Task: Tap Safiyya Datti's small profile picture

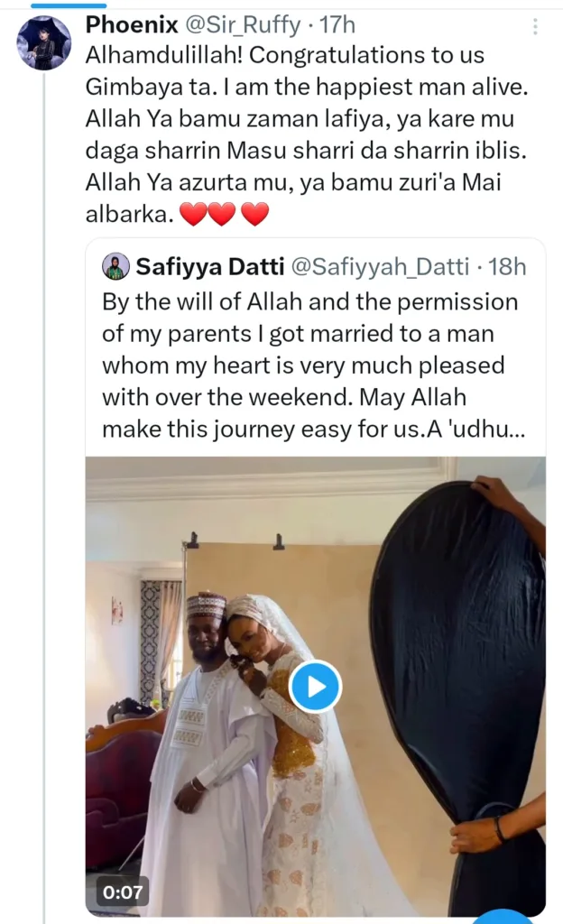Action: click(115, 266)
